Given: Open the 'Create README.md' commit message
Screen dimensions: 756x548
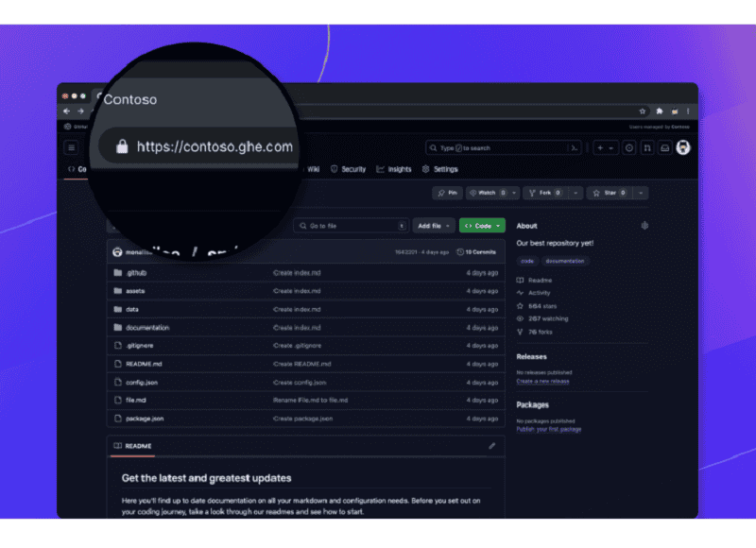Looking at the screenshot, I should coord(301,364).
